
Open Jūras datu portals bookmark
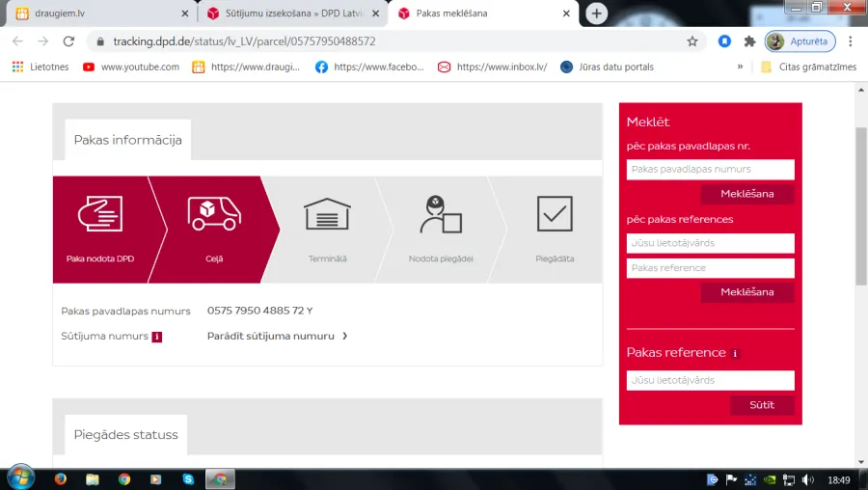[x=607, y=67]
